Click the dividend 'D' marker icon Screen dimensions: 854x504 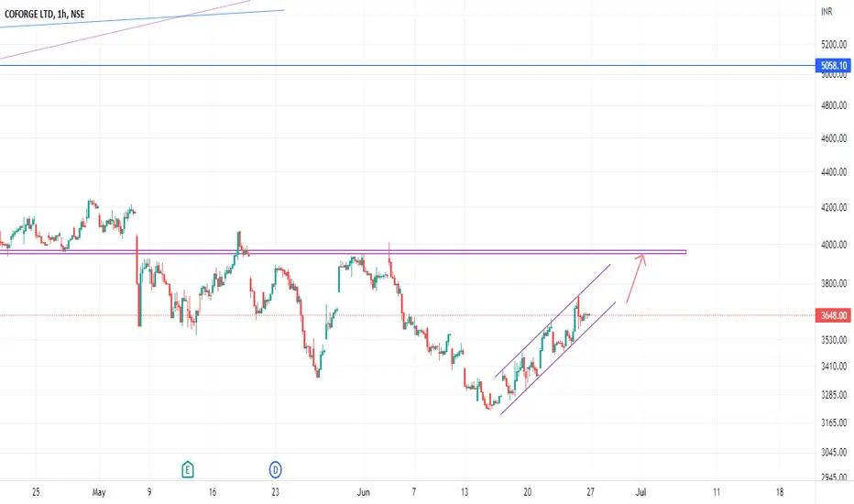click(x=276, y=469)
